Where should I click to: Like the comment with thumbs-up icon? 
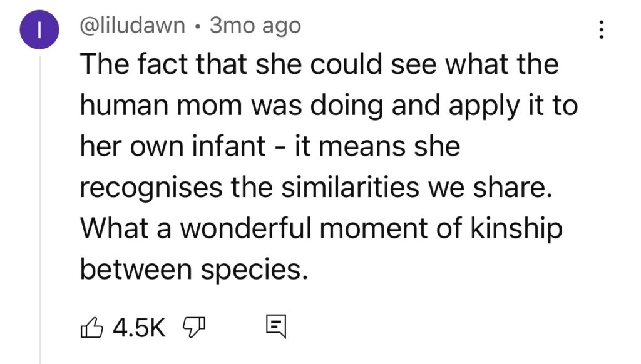point(92,326)
